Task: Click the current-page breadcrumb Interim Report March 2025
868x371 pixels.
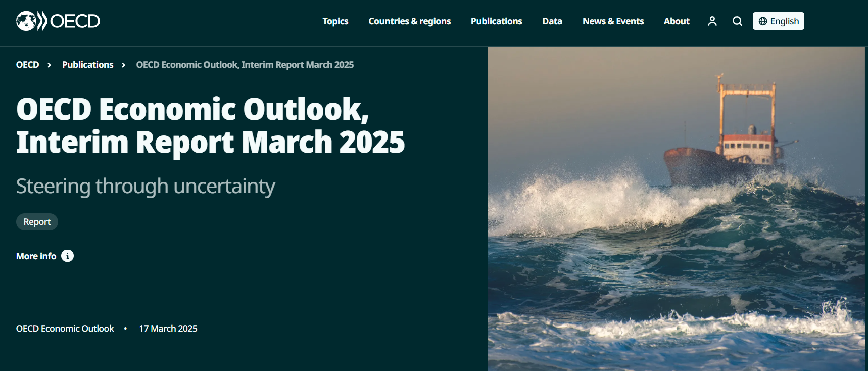Action: click(245, 65)
